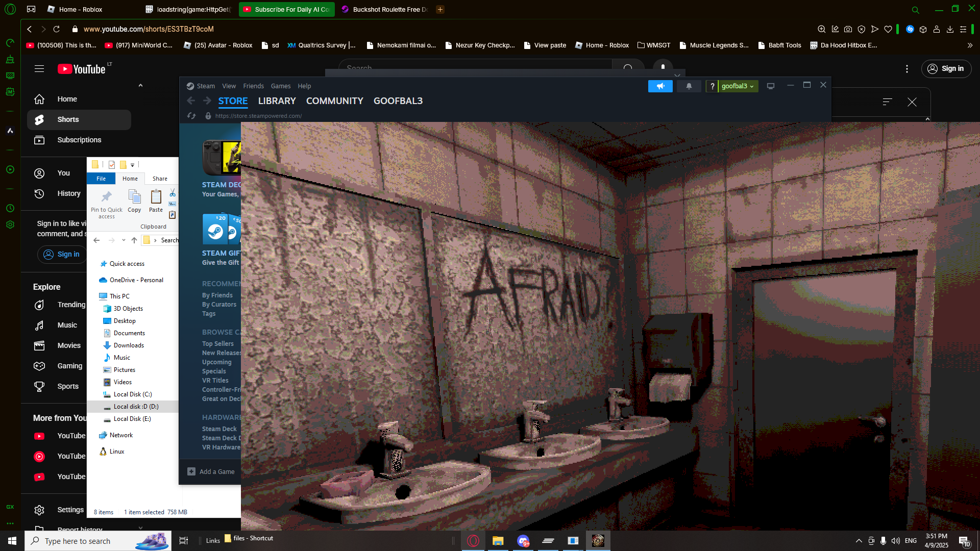Screen dimensions: 980x551
Task: Show more bookmarks with the double chevron
Action: point(970,45)
